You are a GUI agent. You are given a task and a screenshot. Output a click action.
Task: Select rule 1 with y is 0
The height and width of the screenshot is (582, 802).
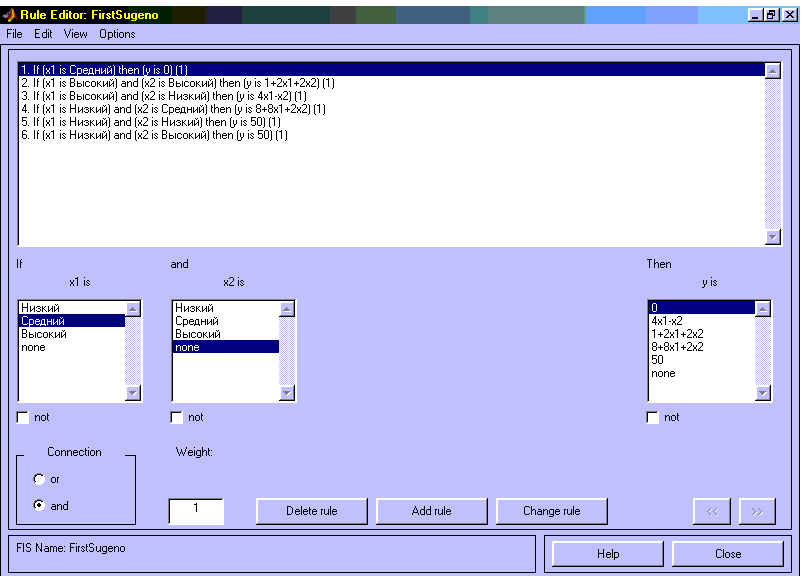click(392, 70)
